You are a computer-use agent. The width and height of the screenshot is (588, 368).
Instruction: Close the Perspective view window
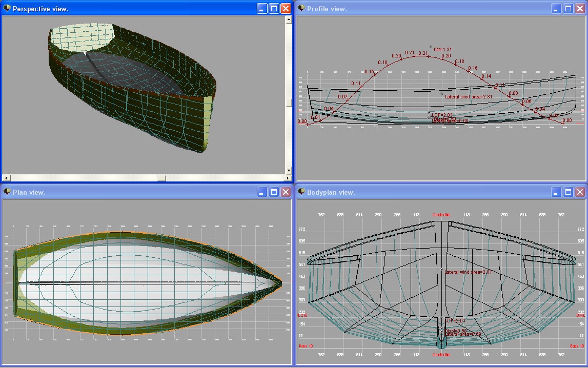pyautogui.click(x=286, y=8)
